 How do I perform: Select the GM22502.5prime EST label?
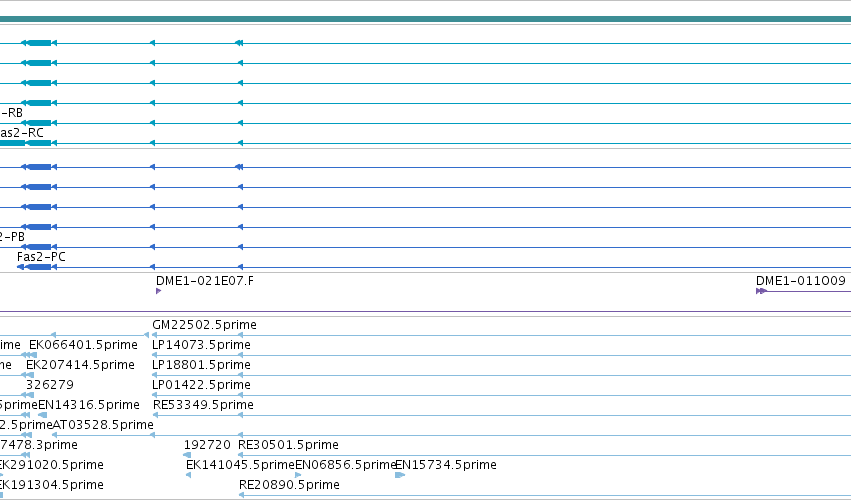pos(204,325)
